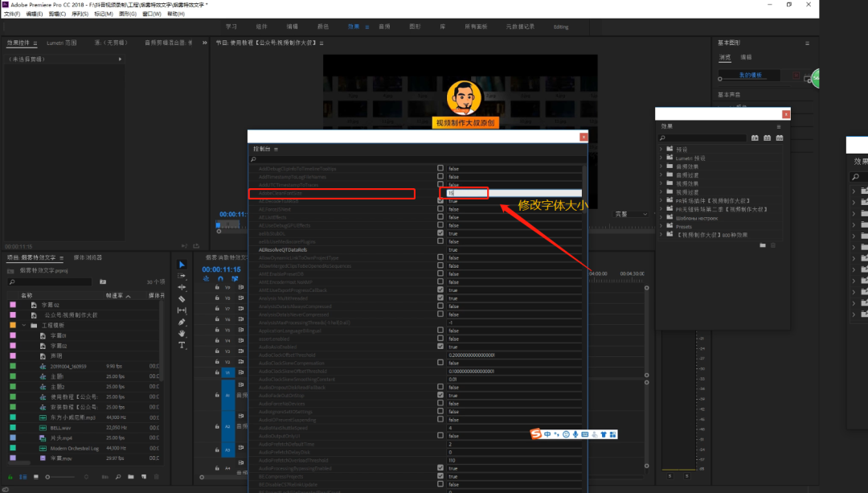The width and height of the screenshot is (868, 493).
Task: Select the Razor tool
Action: point(182,299)
